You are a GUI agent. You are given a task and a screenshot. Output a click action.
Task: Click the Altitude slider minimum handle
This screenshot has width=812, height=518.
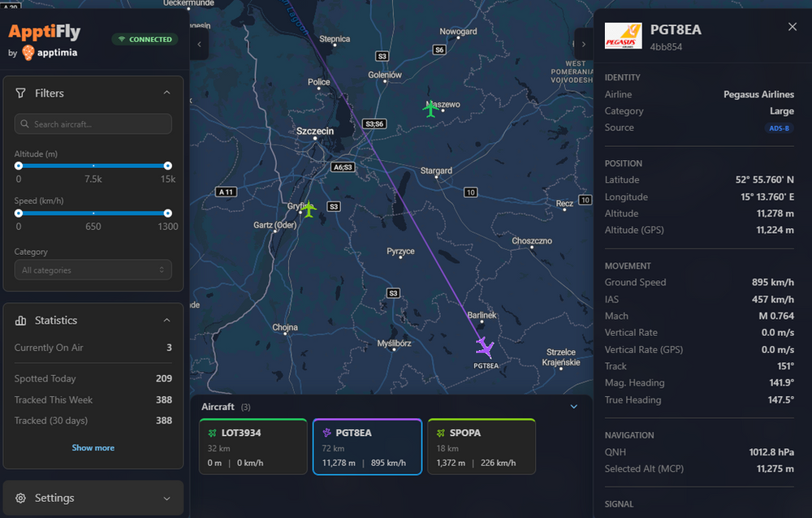tap(19, 166)
